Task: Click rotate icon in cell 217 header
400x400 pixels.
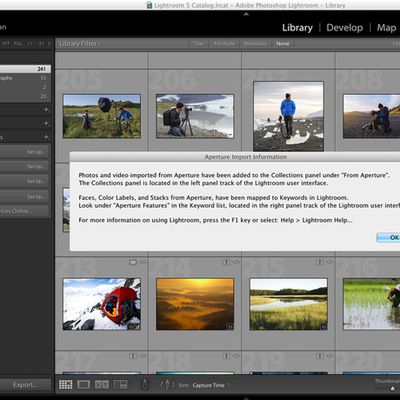Action: coord(143,356)
